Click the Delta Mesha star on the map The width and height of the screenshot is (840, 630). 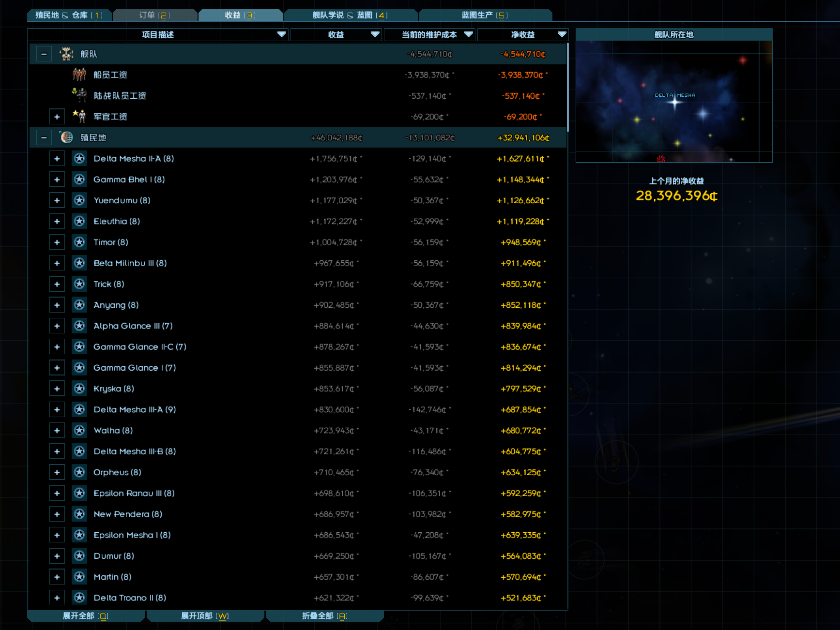pos(674,103)
